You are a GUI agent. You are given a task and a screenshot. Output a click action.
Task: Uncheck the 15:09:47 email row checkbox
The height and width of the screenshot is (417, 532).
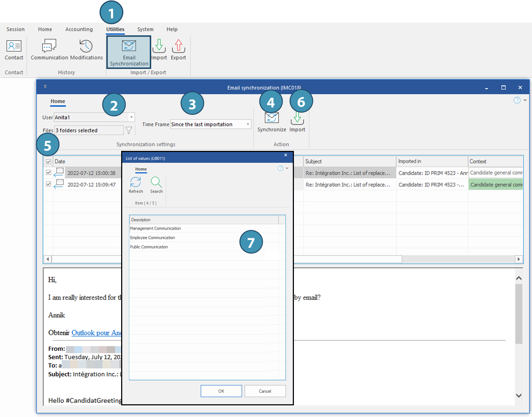point(48,184)
